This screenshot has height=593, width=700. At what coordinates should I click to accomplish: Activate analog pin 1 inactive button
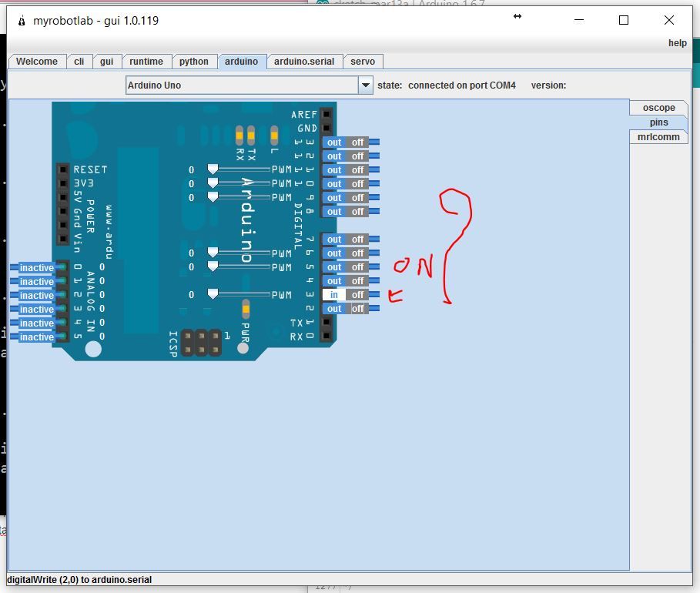tap(37, 281)
